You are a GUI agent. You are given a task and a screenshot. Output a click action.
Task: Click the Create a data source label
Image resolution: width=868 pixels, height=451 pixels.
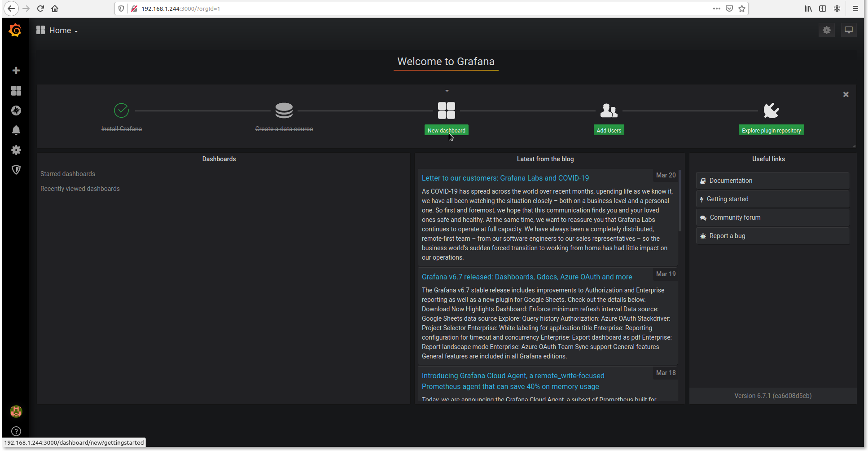(x=284, y=129)
